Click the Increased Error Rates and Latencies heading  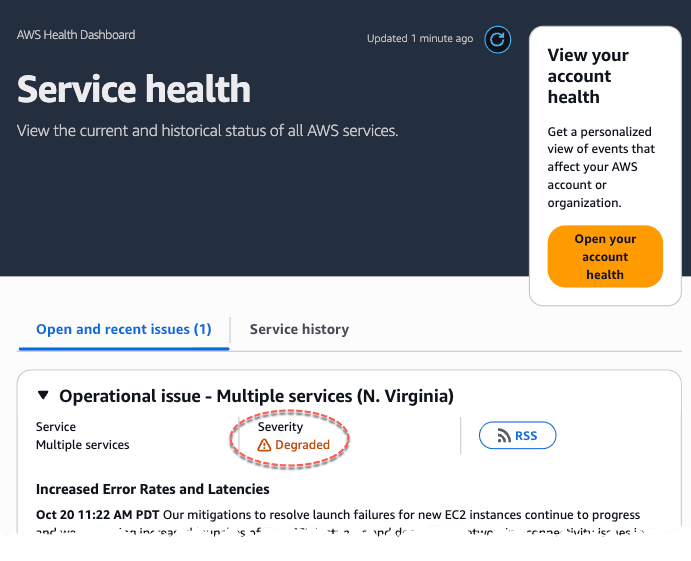point(152,489)
